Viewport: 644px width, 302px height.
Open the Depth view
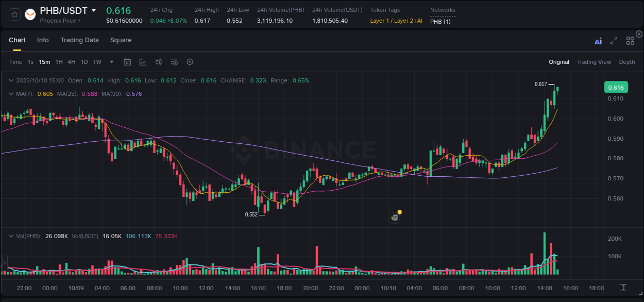pyautogui.click(x=626, y=62)
